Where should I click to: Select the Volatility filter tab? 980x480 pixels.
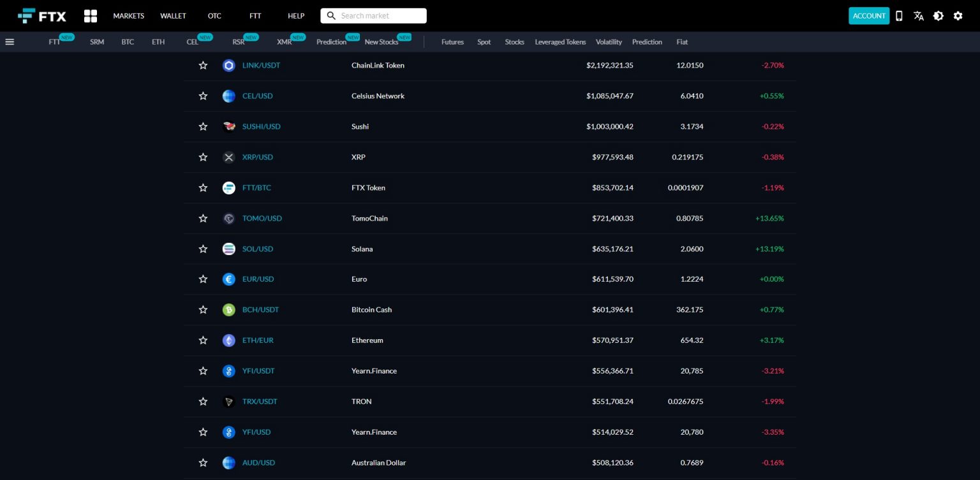[609, 42]
